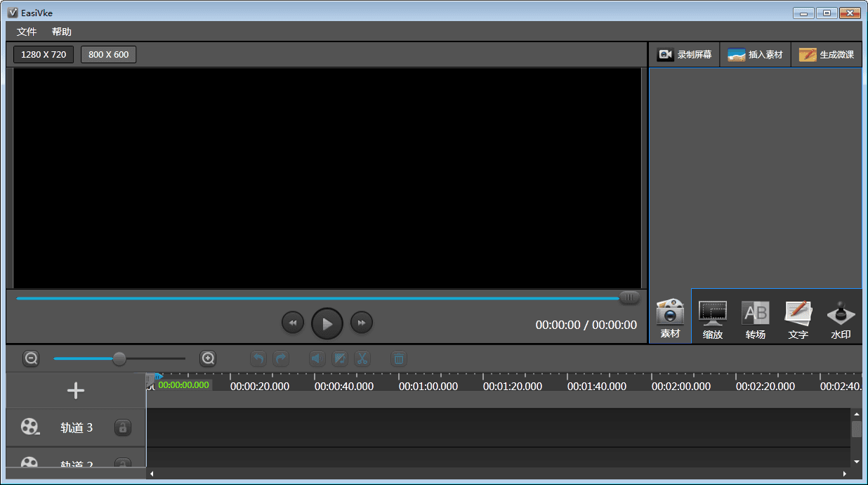
Task: Click the timeline zoom out magnifier icon
Action: [x=31, y=358]
